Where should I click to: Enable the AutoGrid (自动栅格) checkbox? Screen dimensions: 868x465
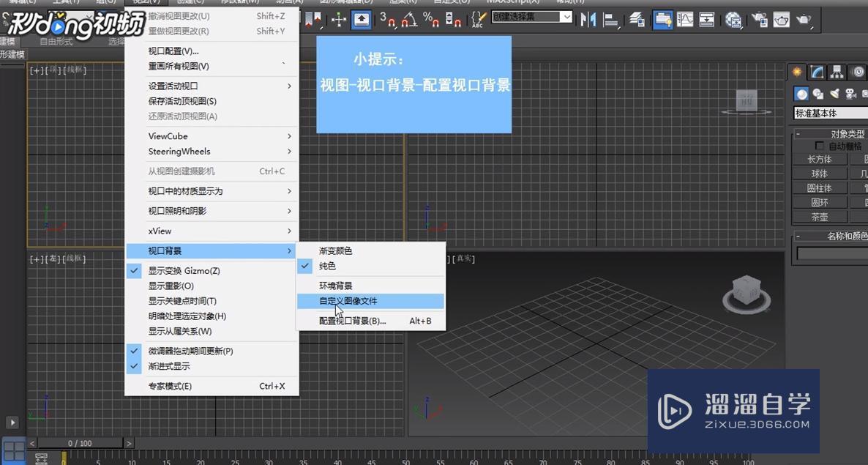[818, 145]
